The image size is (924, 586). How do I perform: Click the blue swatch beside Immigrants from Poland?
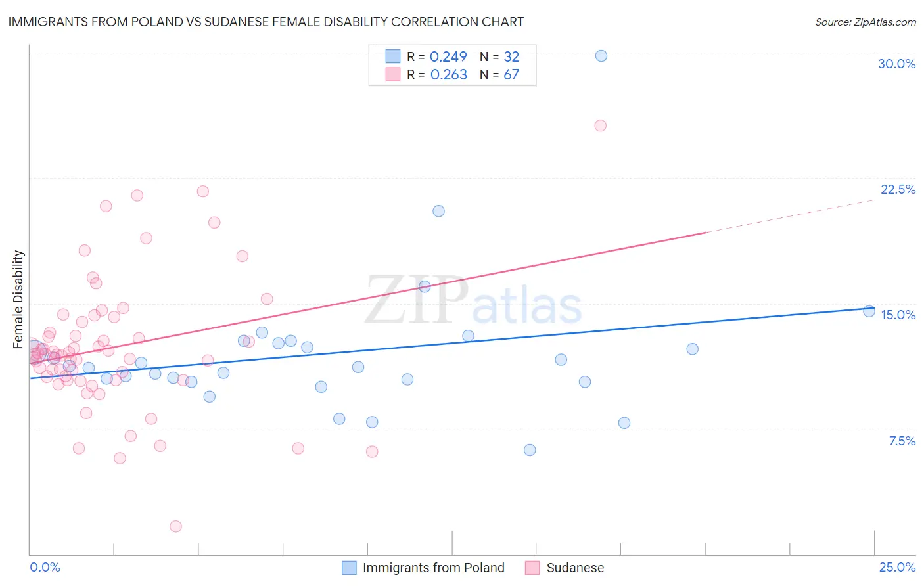[x=349, y=568]
